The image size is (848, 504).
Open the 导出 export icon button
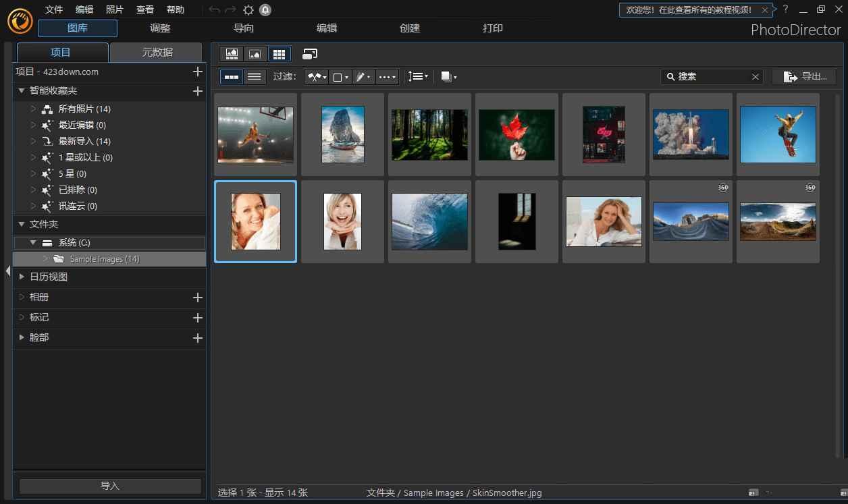click(x=805, y=76)
